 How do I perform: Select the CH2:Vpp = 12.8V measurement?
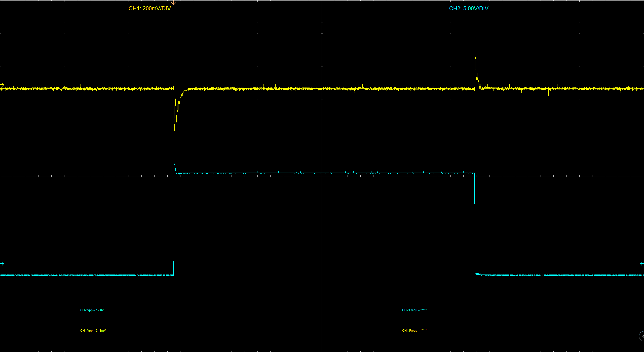[92, 310]
